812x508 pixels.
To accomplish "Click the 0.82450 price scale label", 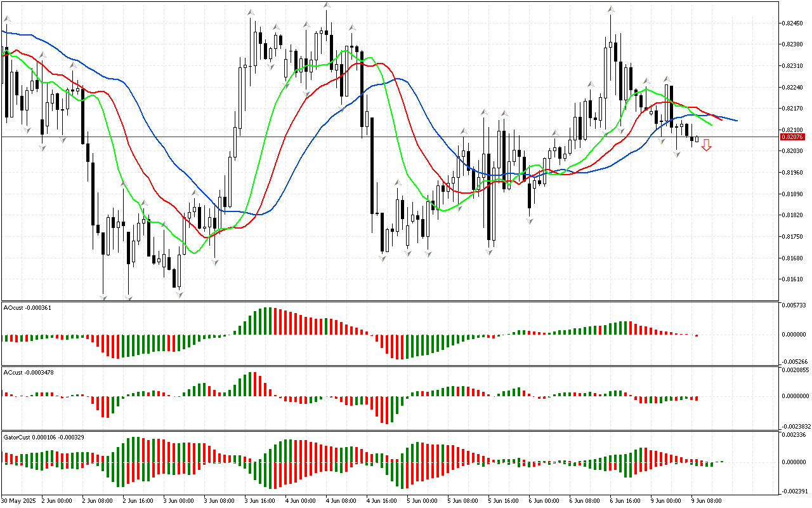I will (792, 24).
